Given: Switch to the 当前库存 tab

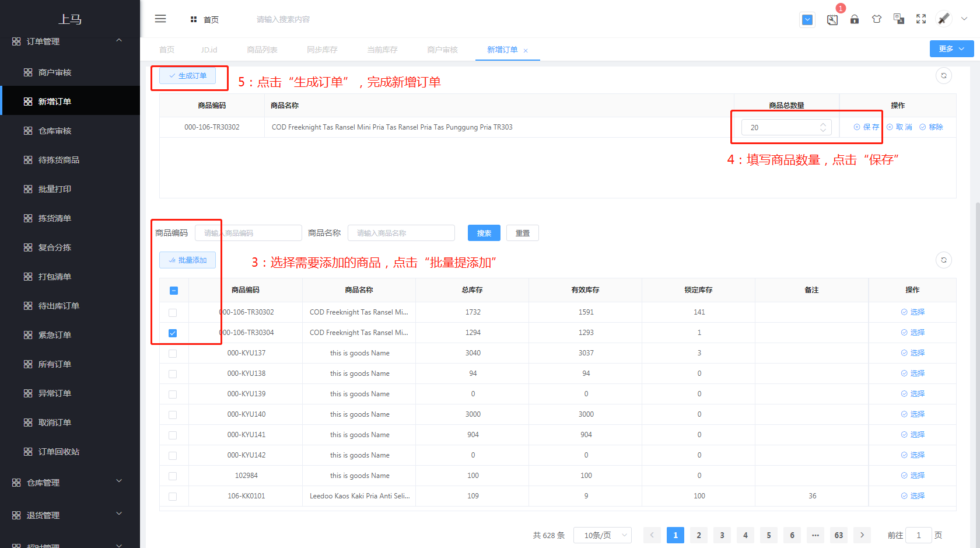Looking at the screenshot, I should [x=382, y=50].
